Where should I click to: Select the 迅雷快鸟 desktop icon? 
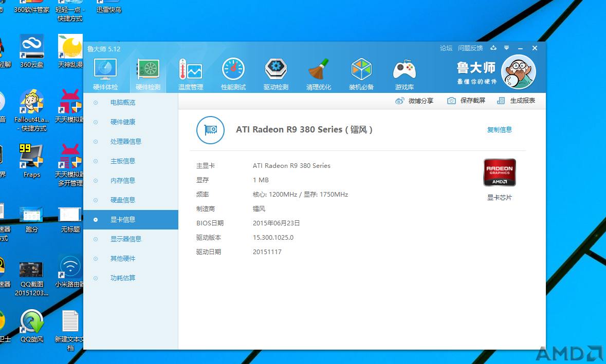click(108, 6)
